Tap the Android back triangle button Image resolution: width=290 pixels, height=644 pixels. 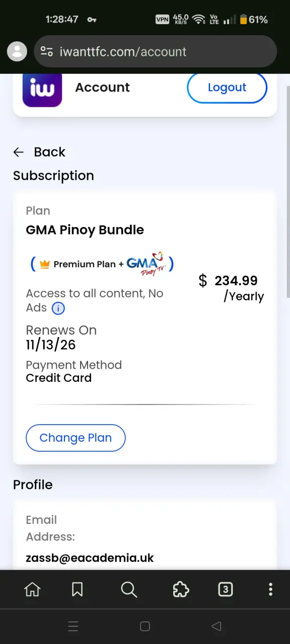(216, 626)
